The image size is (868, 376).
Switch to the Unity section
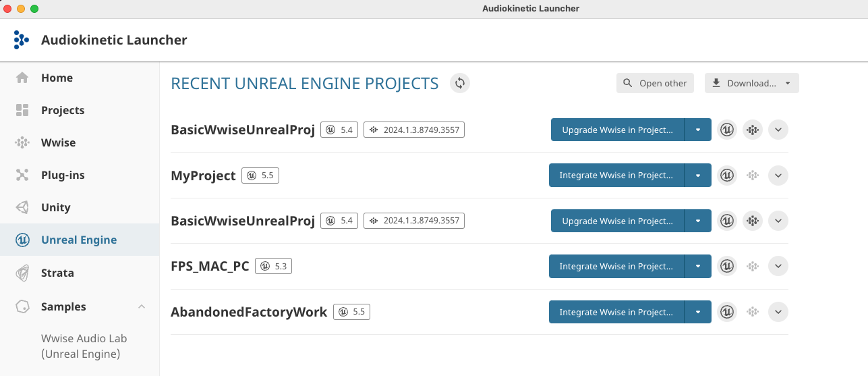coord(55,207)
